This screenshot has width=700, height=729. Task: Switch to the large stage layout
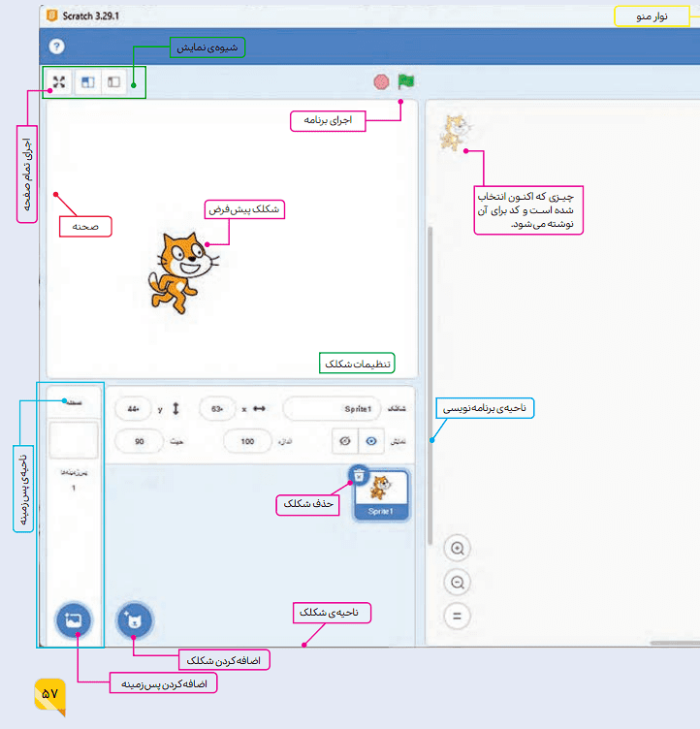(x=87, y=82)
